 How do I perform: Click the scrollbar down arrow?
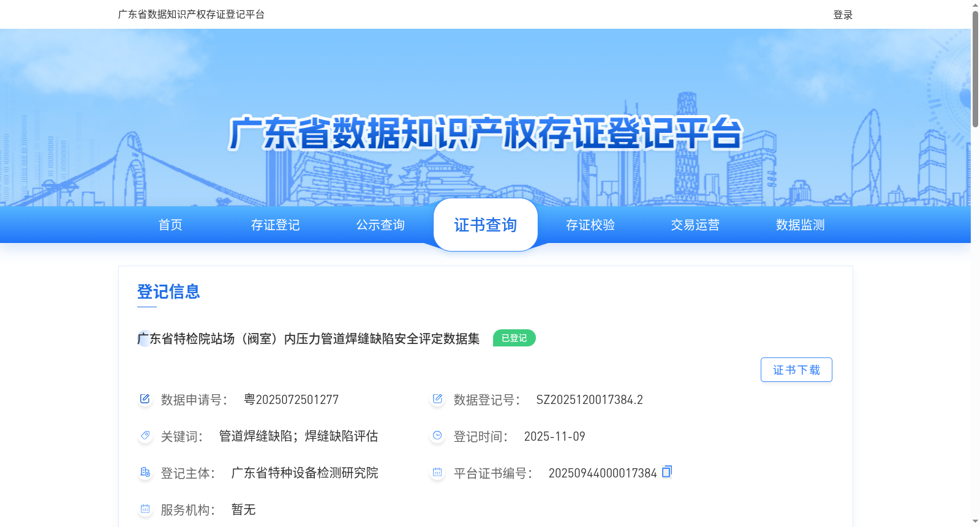click(975, 521)
